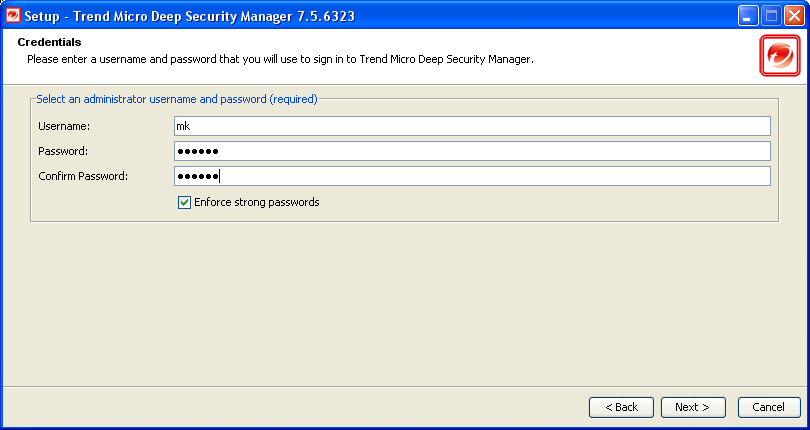Click the 'Confirm Password:' label

[83, 176]
